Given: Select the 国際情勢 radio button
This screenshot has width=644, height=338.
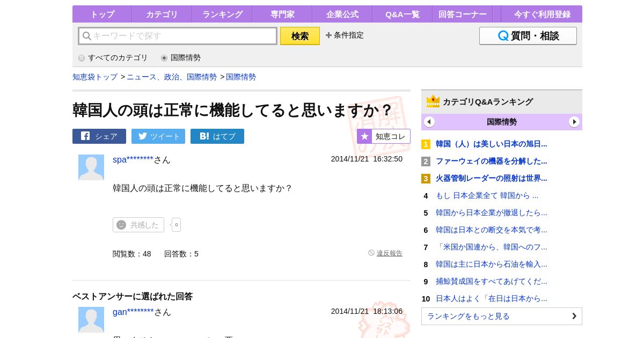Looking at the screenshot, I should pyautogui.click(x=164, y=58).
